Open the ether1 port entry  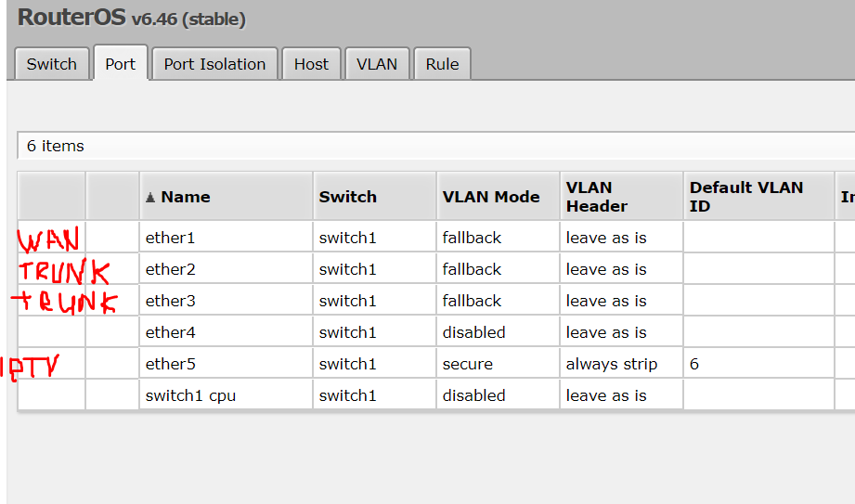coord(170,238)
